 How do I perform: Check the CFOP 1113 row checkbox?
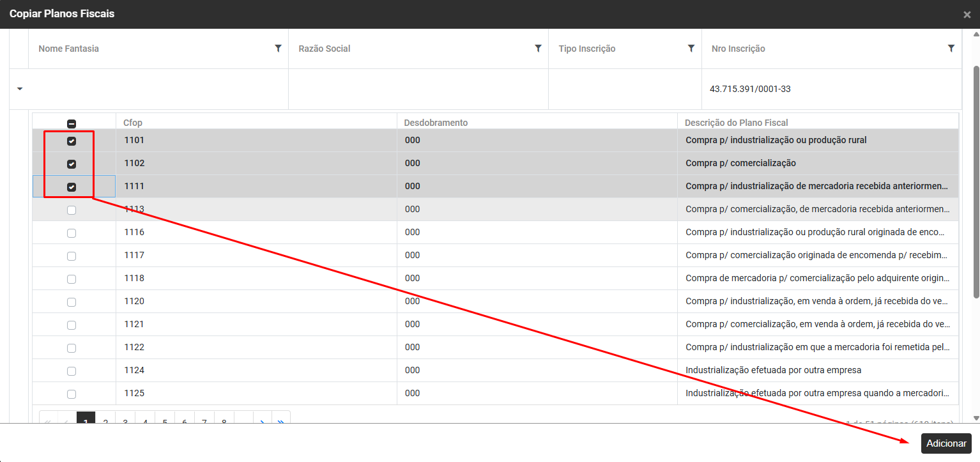[72, 210]
